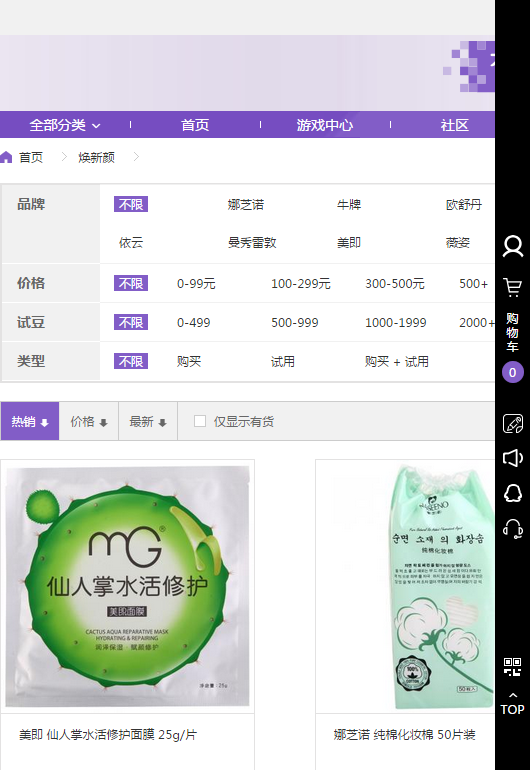Filter by brand 曼秀雷敦
Screen dimensions: 530x770
[x=252, y=243]
